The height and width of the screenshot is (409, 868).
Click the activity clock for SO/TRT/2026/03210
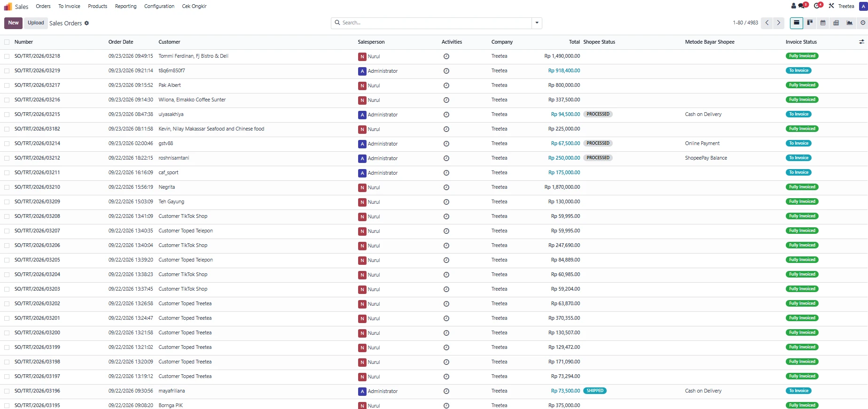[446, 187]
